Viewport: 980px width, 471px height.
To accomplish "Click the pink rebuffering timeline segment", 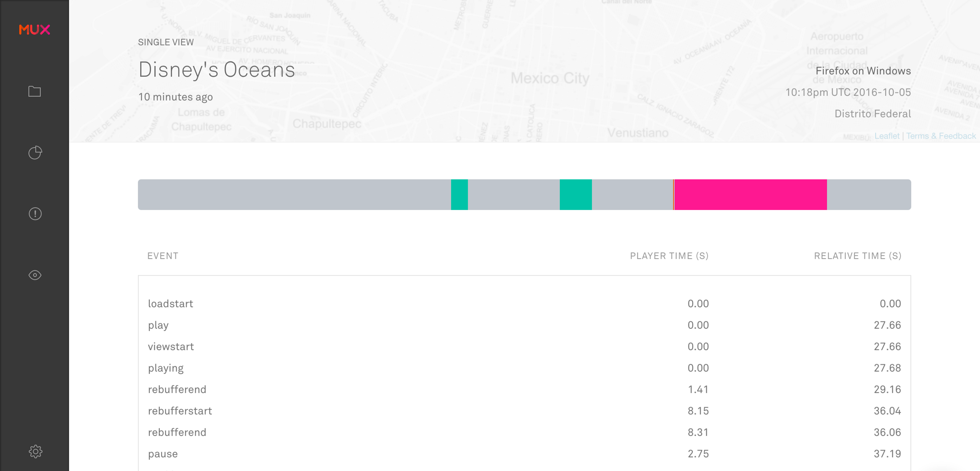I will [x=750, y=195].
